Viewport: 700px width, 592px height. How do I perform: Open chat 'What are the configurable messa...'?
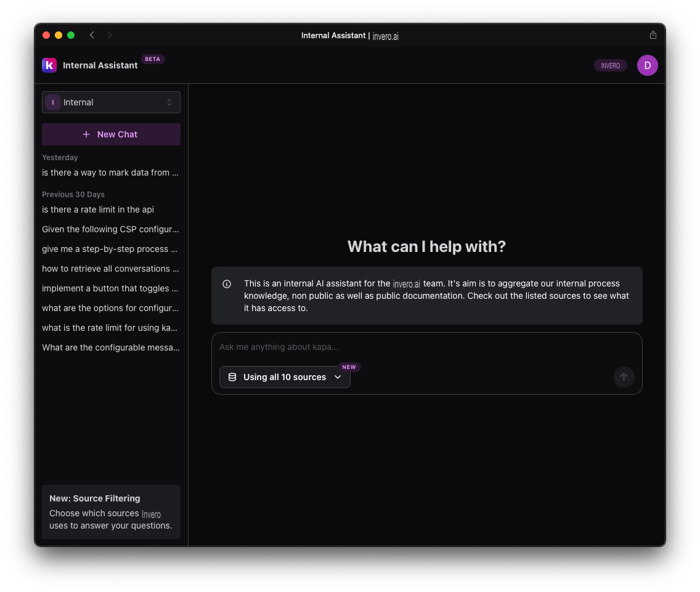(x=111, y=347)
